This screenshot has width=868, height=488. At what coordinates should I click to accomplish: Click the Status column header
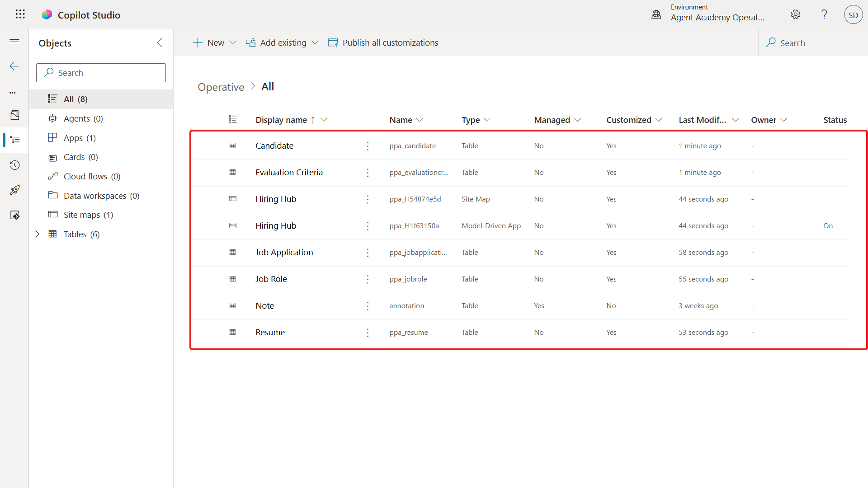point(835,120)
